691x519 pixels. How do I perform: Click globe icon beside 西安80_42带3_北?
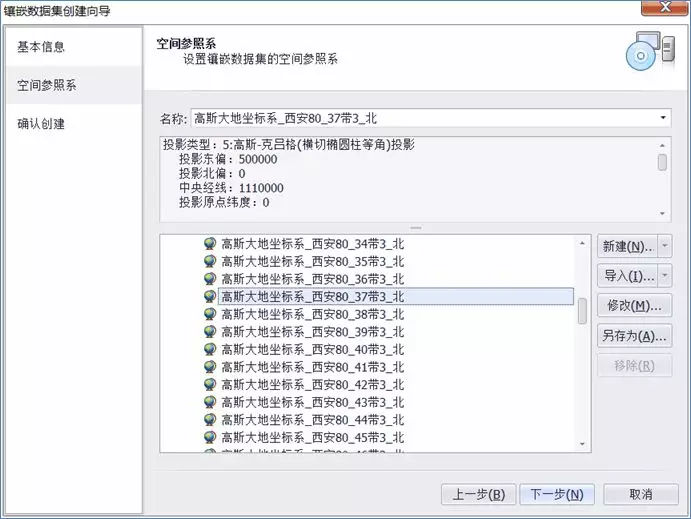coord(210,385)
